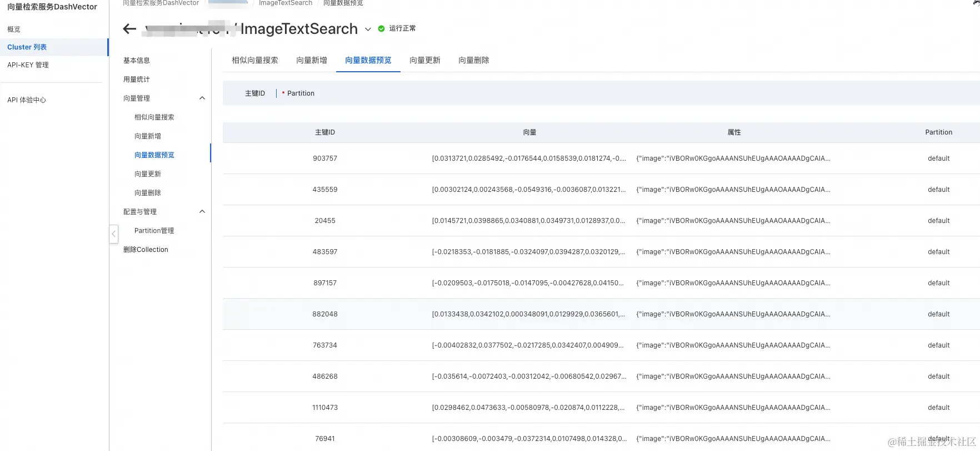
Task: Click the vector value starting with [0.00302124
Action: tap(529, 190)
